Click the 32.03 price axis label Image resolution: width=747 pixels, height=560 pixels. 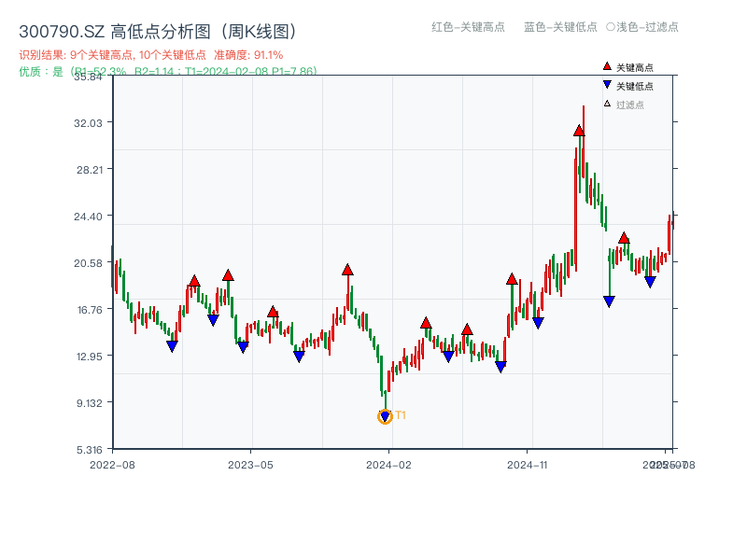pyautogui.click(x=88, y=123)
